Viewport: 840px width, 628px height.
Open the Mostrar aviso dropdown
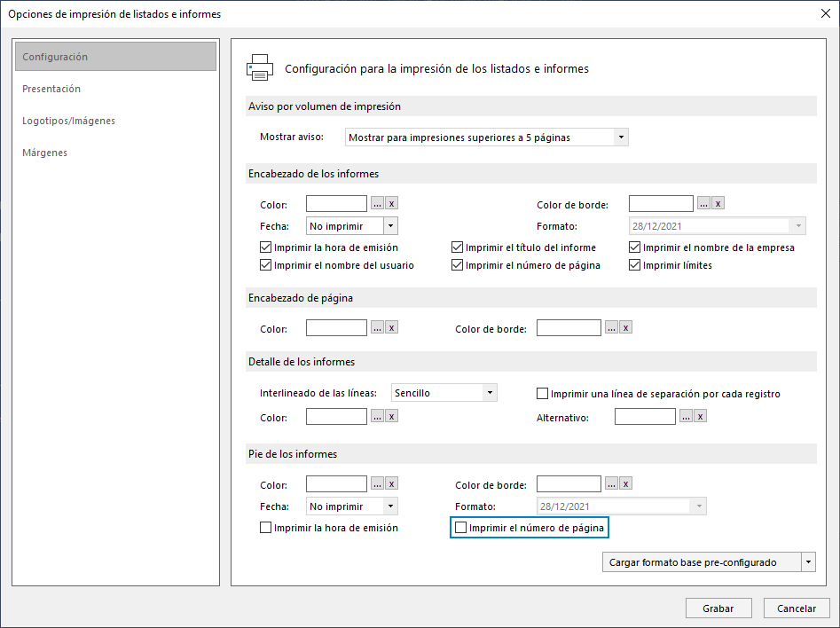[x=620, y=137]
